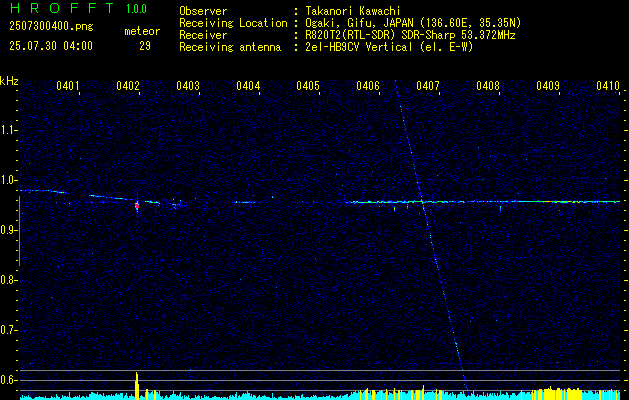Viewport: 629px width, 400px height.
Task: Click the 0410 time marker
Action: [608, 85]
